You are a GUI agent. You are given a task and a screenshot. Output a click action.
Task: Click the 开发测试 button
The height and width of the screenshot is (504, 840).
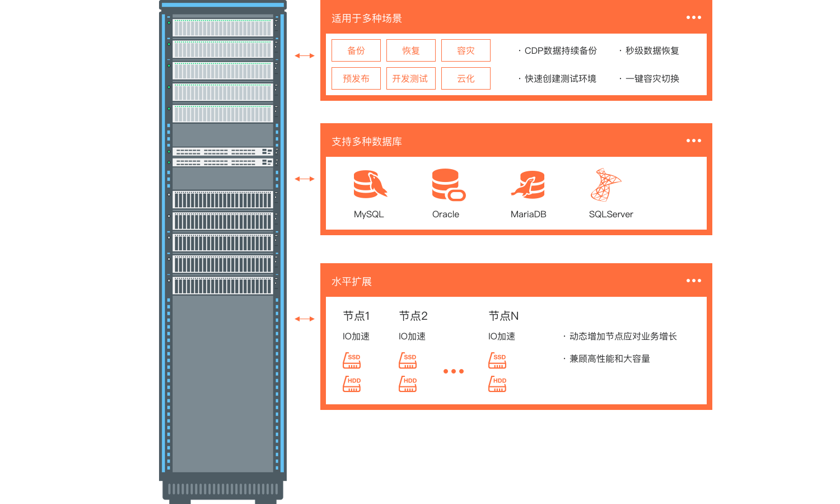pos(411,78)
